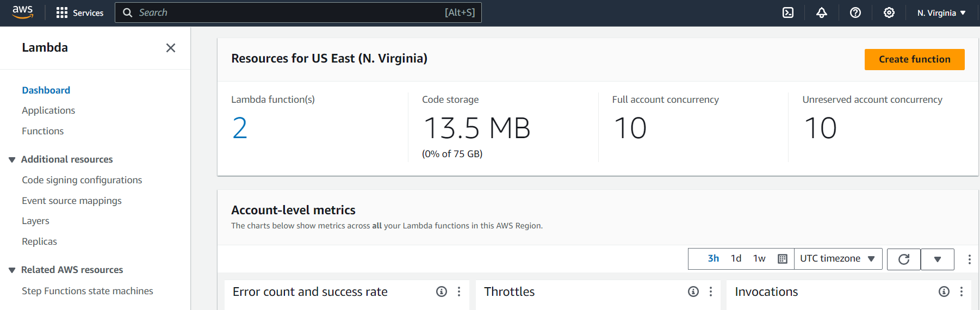980x310 pixels.
Task: Click the AWS logo home icon
Action: click(23, 13)
